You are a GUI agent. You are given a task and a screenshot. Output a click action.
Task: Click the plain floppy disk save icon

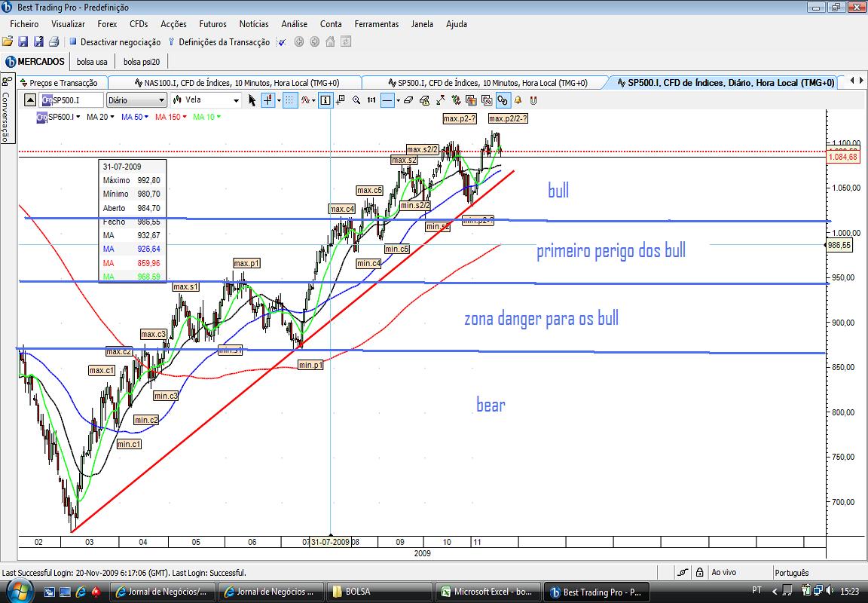(23, 41)
